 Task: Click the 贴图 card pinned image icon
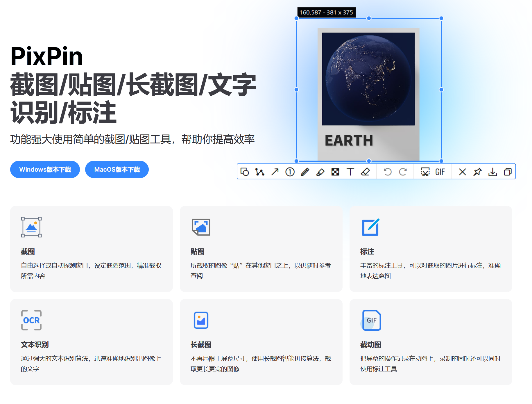click(x=201, y=227)
